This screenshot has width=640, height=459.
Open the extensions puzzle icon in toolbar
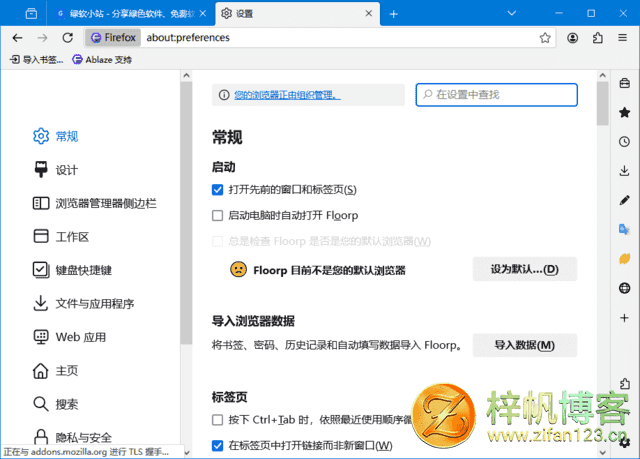tap(598, 38)
